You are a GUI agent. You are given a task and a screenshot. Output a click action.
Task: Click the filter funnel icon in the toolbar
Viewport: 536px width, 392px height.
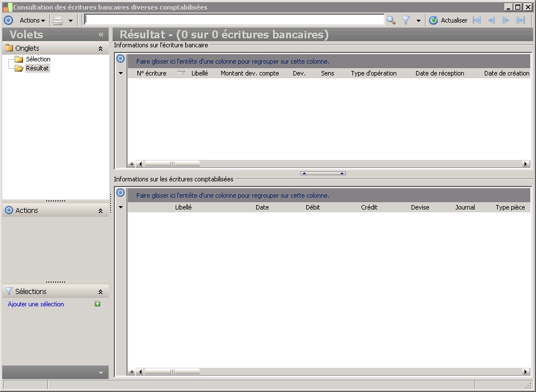[x=406, y=20]
